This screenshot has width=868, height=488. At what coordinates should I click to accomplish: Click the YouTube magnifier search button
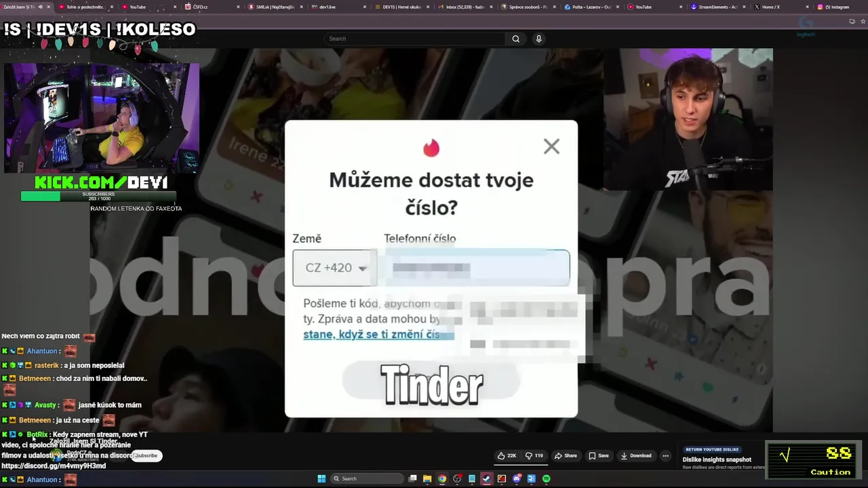coord(515,39)
